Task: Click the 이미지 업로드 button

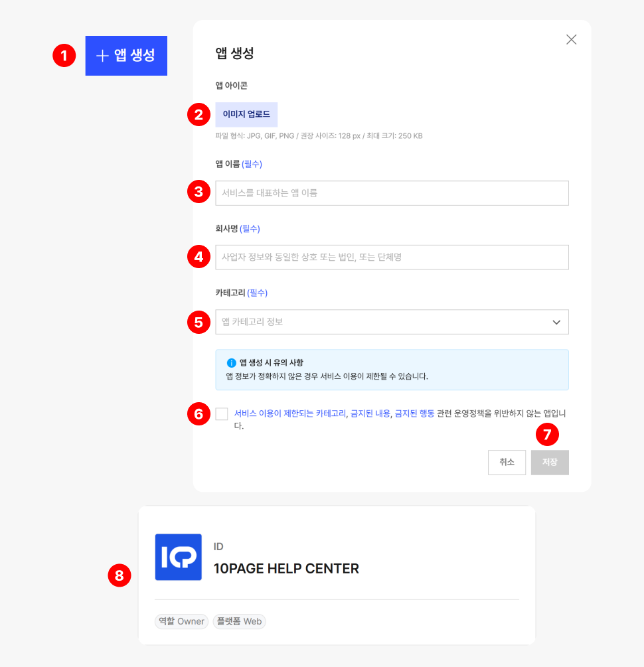Action: coord(246,114)
